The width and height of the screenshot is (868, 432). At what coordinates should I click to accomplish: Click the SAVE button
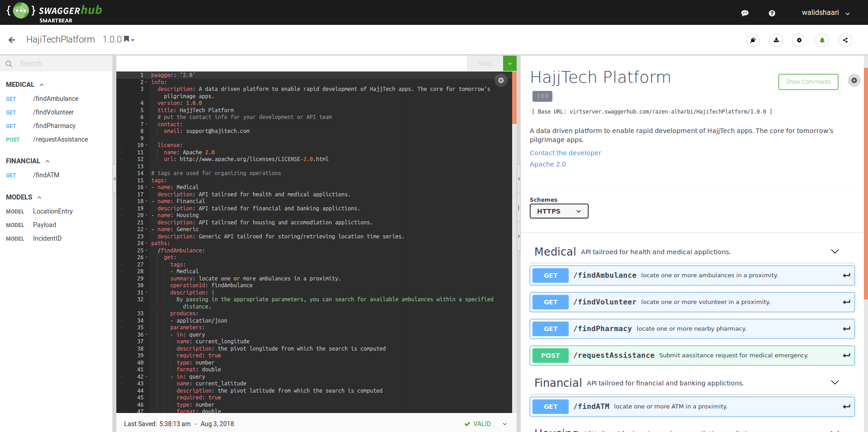click(485, 64)
